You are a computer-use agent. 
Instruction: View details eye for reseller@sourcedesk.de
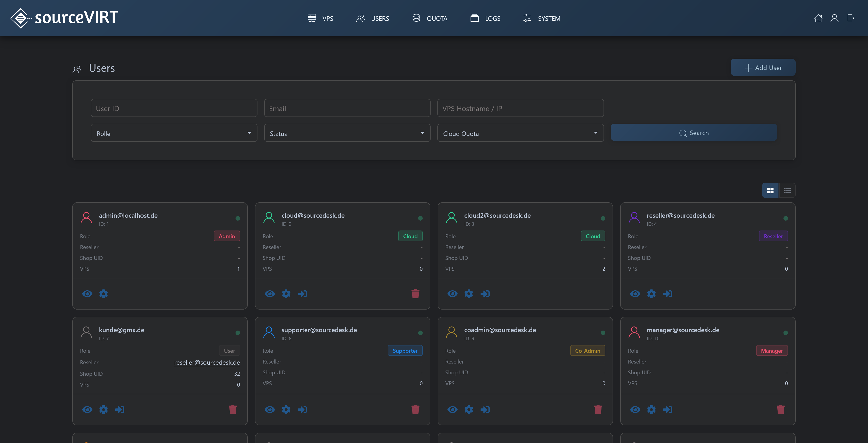coord(635,294)
